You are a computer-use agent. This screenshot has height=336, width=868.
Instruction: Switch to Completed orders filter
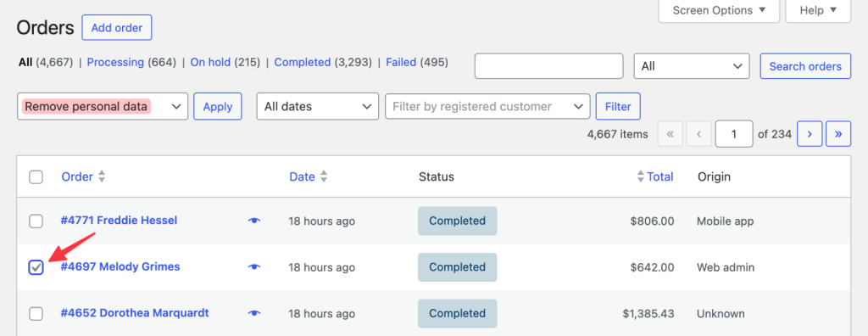click(303, 63)
